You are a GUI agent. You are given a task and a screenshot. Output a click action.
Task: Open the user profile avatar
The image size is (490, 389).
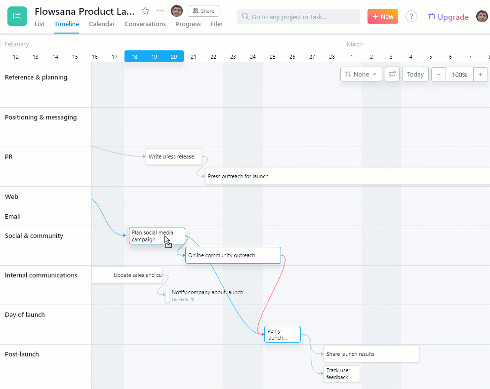pyautogui.click(x=482, y=16)
